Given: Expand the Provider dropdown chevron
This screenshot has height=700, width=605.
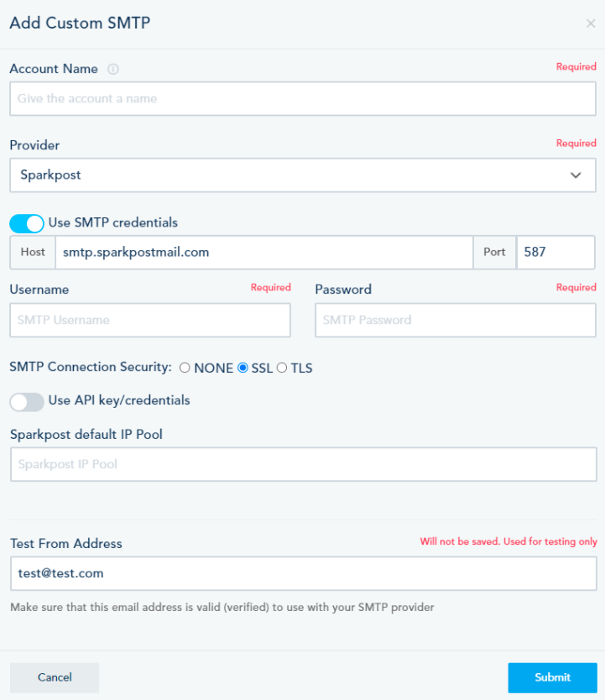Looking at the screenshot, I should pos(576,175).
